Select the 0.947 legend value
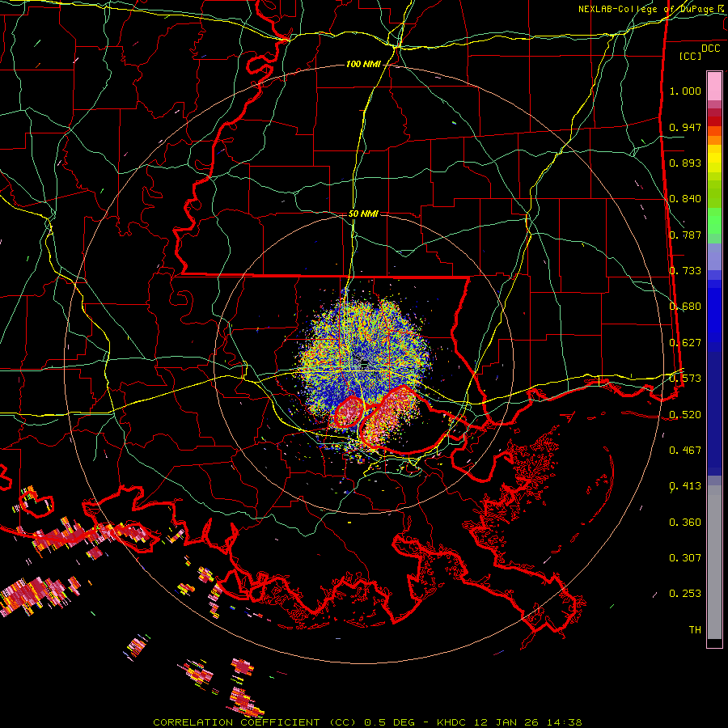This screenshot has height=728, width=728. (x=685, y=127)
